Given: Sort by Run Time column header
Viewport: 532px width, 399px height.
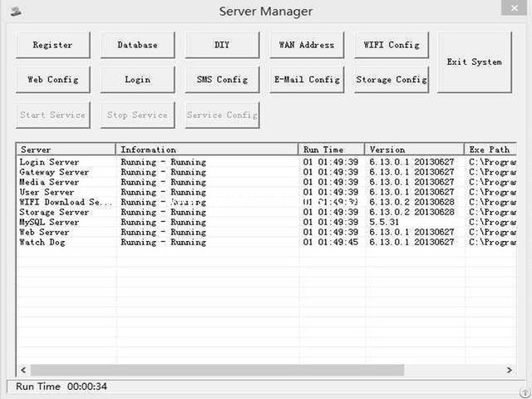Looking at the screenshot, I should click(331, 150).
